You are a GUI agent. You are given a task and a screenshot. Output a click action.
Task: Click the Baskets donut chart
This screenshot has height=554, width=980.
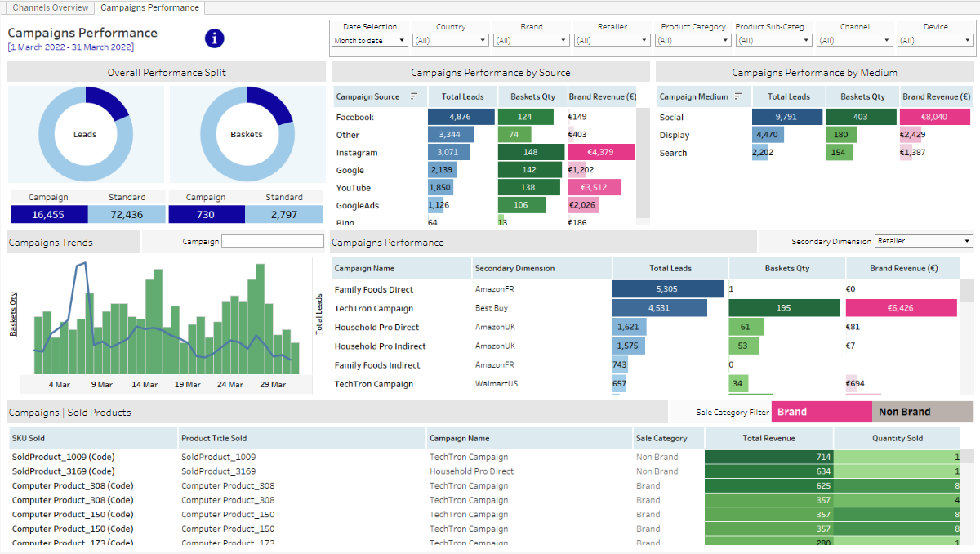247,134
